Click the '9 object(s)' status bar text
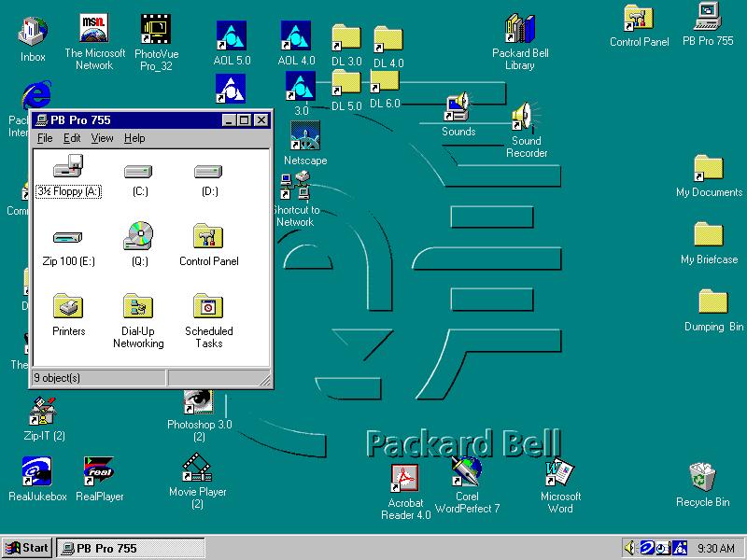 57,378
